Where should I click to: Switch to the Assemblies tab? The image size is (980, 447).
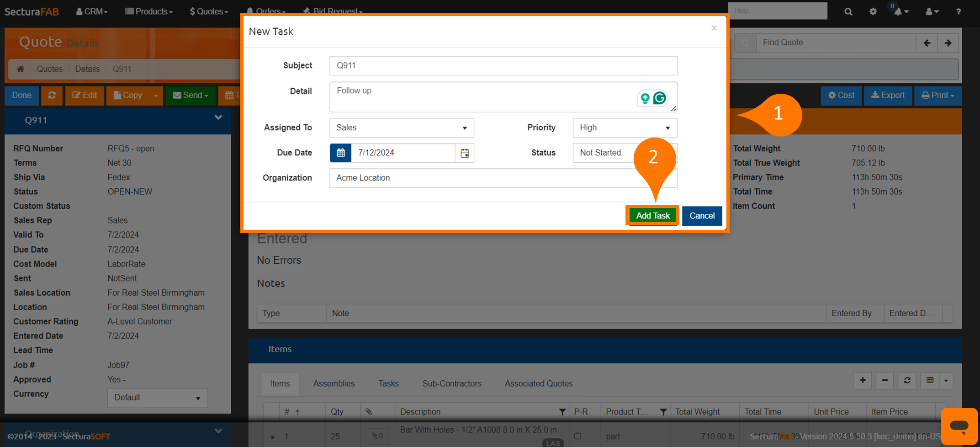[x=334, y=383]
